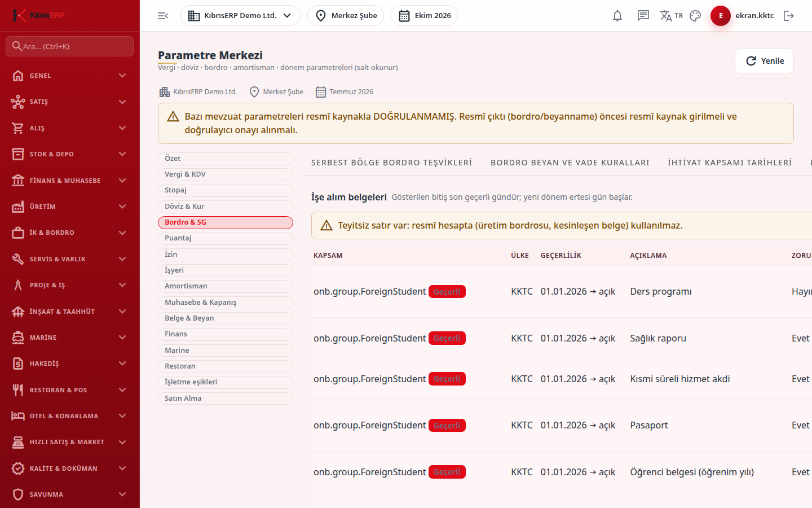Switch to İhtiyat Kapsamı Tarihleri tab
Viewport: 812px width, 508px height.
pos(730,163)
